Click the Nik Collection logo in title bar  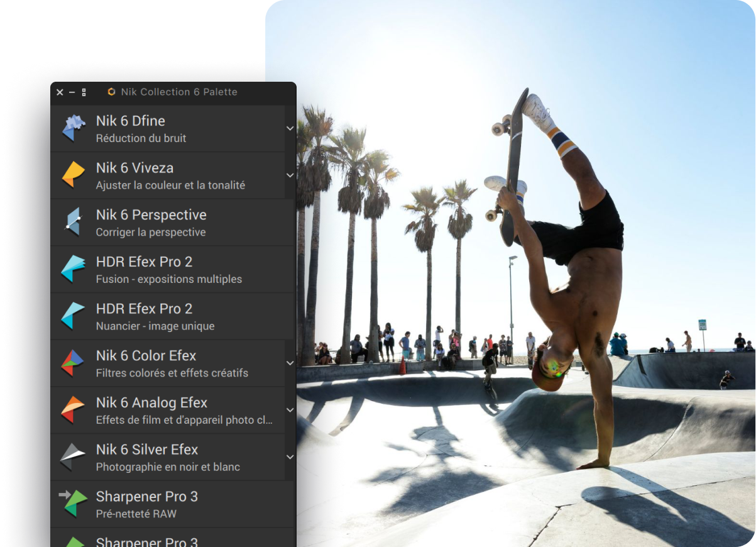point(111,92)
